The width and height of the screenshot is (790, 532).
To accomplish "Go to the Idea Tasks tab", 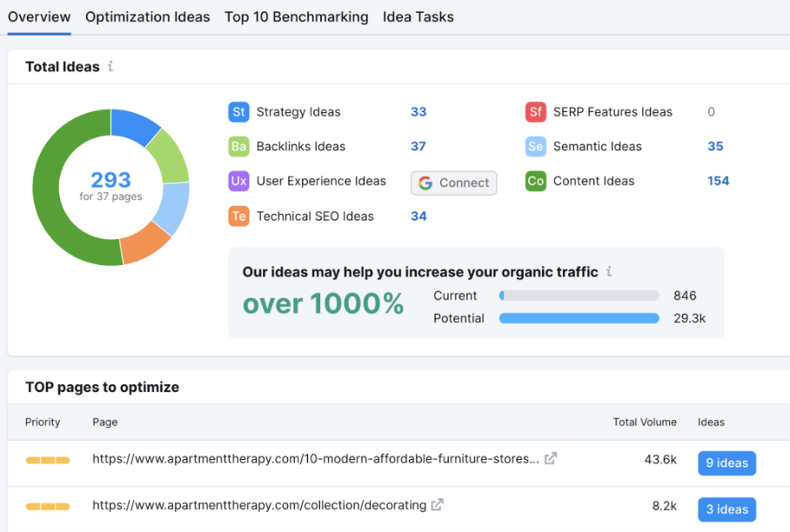I will [418, 17].
